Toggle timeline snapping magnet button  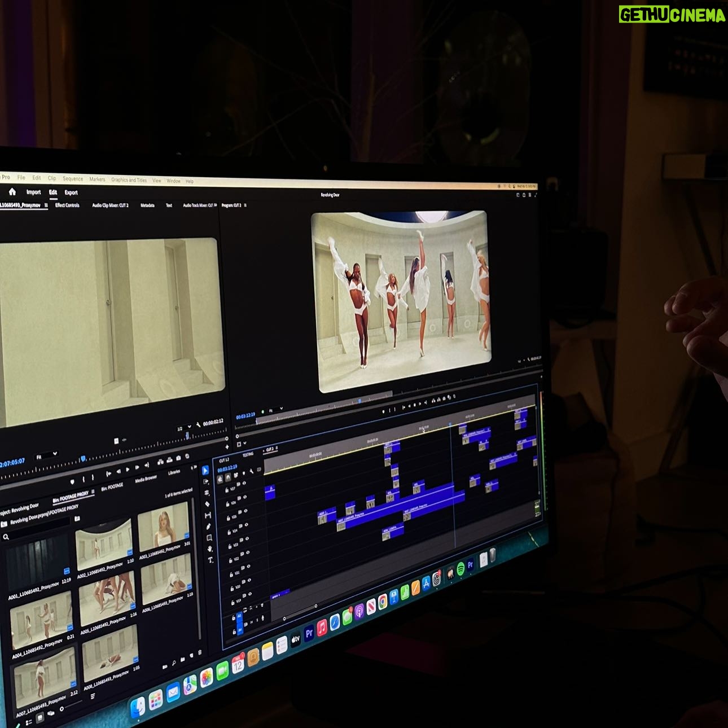click(x=229, y=477)
